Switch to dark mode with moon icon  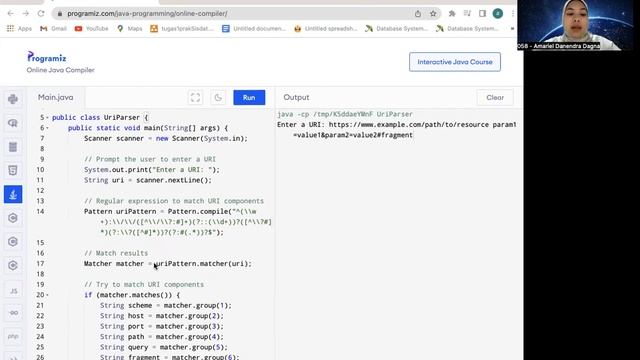coord(218,98)
